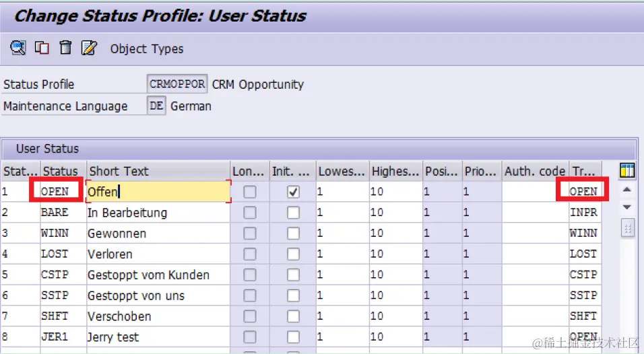644x354 pixels.
Task: Toggle Long text checkbox for CSTP row
Action: click(x=250, y=275)
